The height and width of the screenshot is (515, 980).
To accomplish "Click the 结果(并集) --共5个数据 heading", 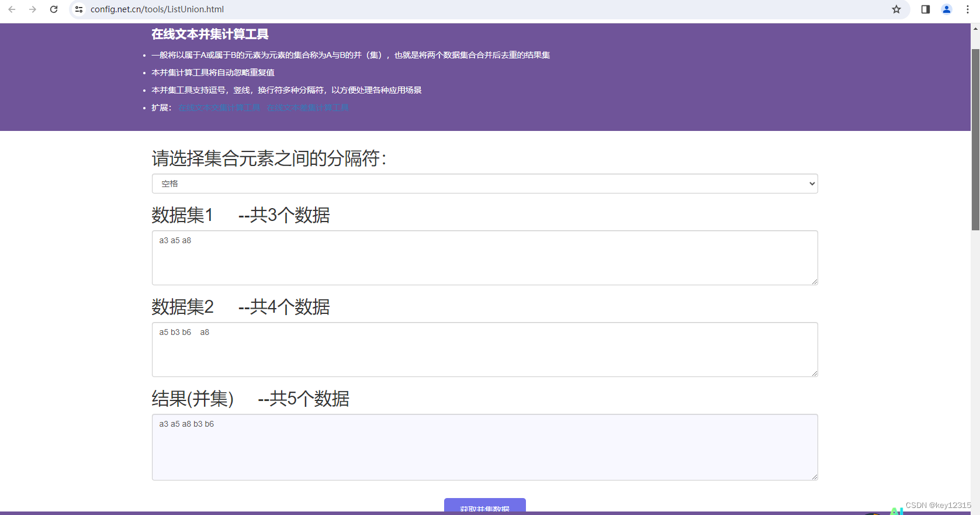I will [251, 399].
